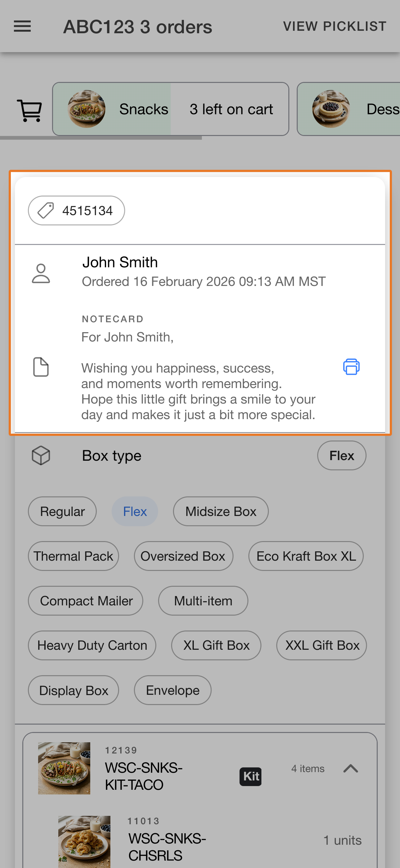Open the hamburger navigation menu

point(22,26)
